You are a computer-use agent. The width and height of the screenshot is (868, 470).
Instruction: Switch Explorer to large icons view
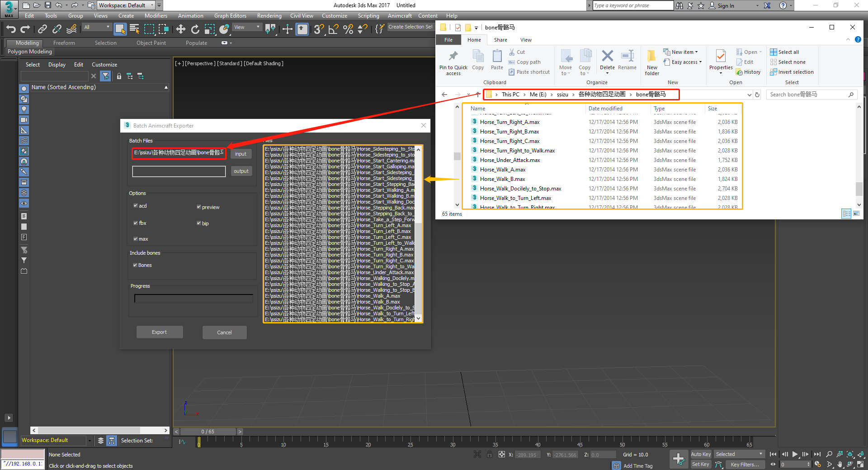pos(856,214)
